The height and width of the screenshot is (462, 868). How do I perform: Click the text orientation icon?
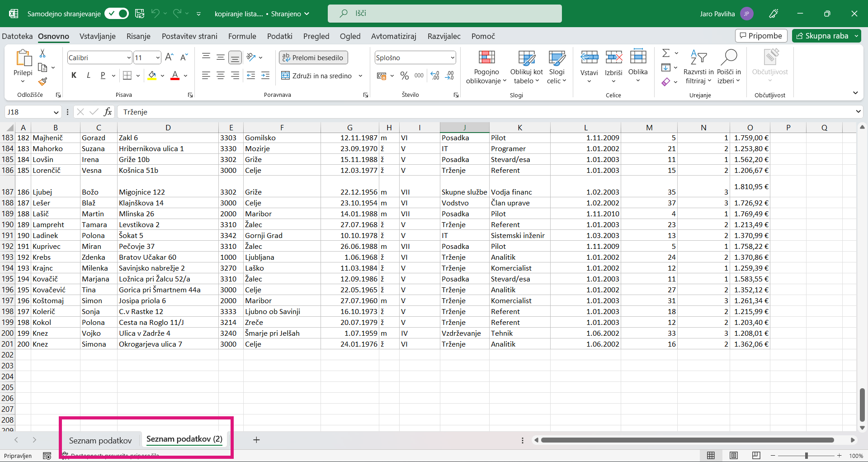(251, 57)
